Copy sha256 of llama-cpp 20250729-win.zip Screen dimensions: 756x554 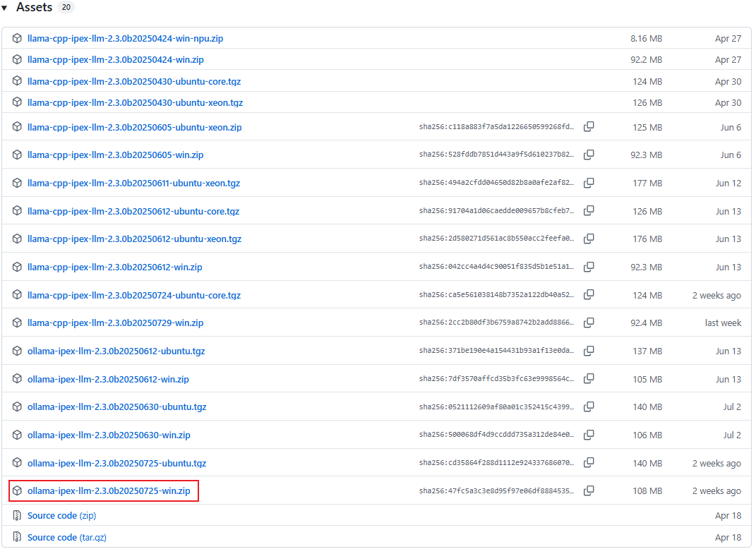click(x=589, y=323)
